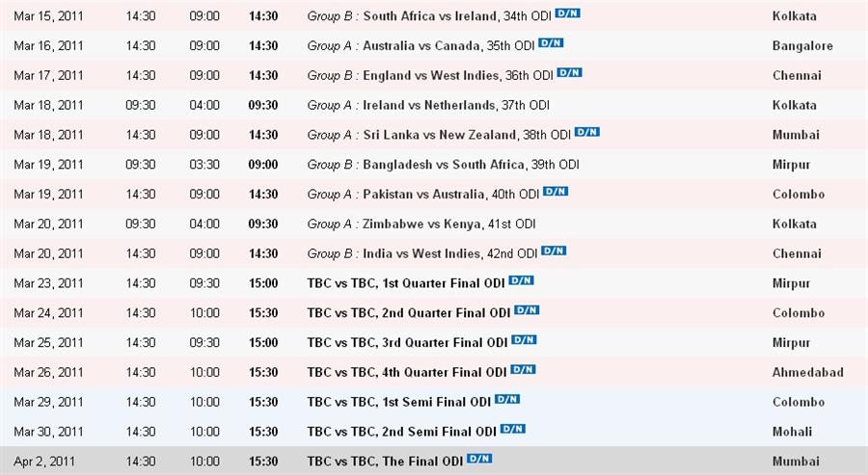Click the Apr 2, 2011 date cell
Viewport: 868px width, 475px height.
(x=44, y=462)
